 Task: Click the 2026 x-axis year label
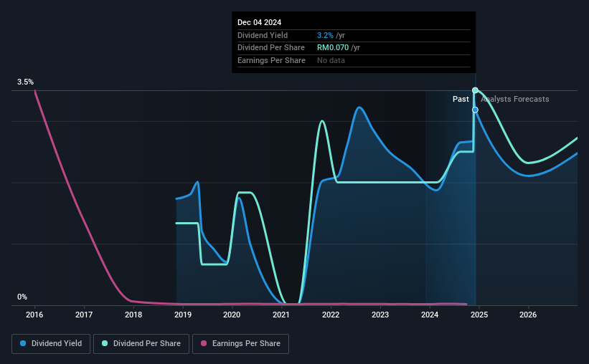click(528, 315)
